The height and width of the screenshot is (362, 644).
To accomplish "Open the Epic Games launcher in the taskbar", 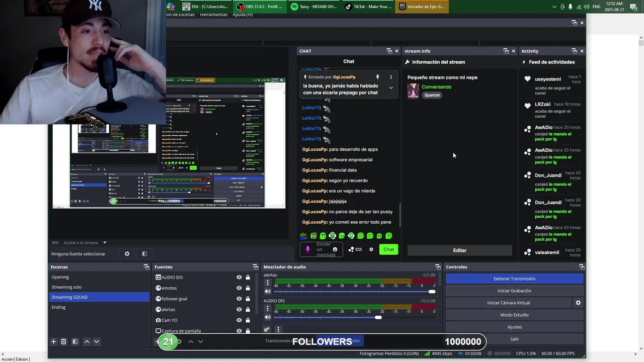I will tap(422, 7).
